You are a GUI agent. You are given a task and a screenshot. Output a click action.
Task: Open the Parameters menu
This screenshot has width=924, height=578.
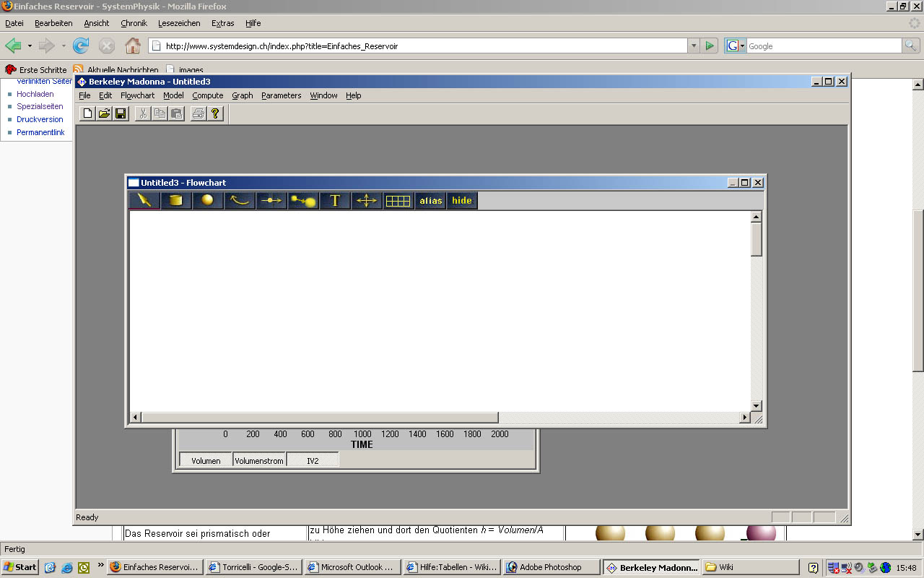tap(282, 95)
